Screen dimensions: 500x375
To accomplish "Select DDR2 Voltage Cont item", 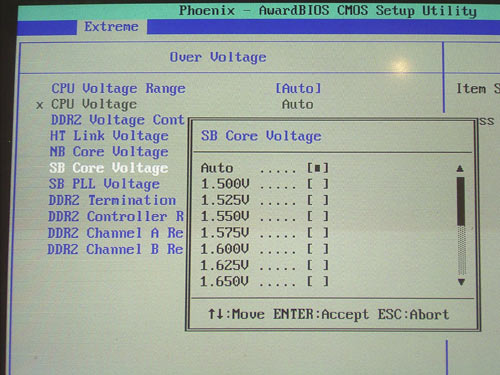I will point(117,120).
